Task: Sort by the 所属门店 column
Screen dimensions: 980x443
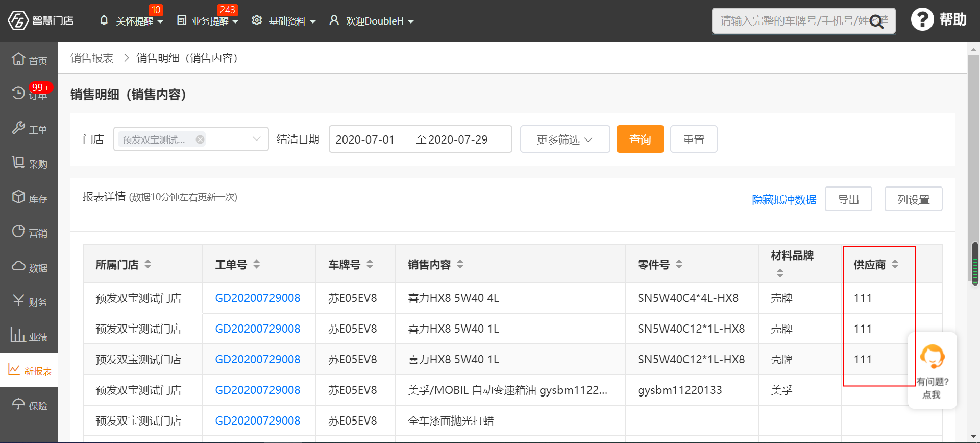Action: tap(148, 264)
